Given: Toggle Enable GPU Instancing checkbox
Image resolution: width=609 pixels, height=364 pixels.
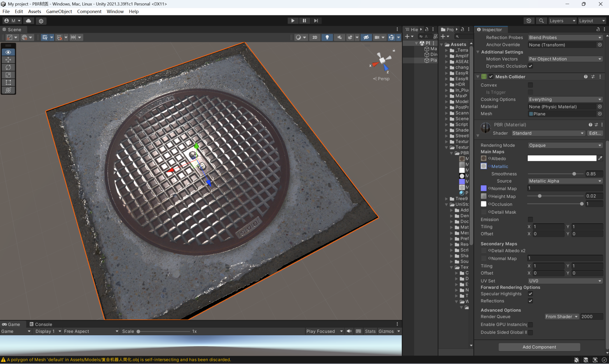Looking at the screenshot, I should [530, 324].
